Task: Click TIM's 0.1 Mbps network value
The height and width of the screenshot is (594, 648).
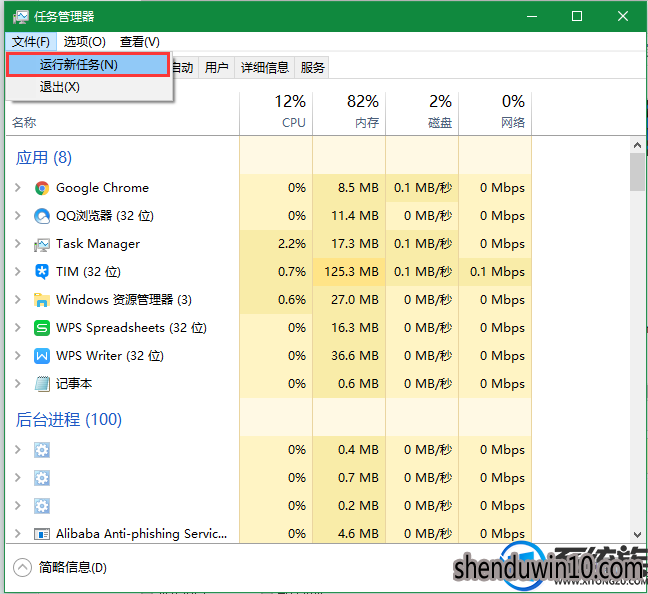Action: coord(497,272)
